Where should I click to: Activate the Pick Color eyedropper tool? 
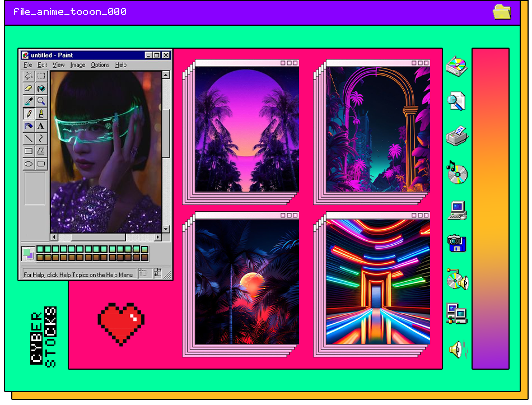click(x=29, y=101)
